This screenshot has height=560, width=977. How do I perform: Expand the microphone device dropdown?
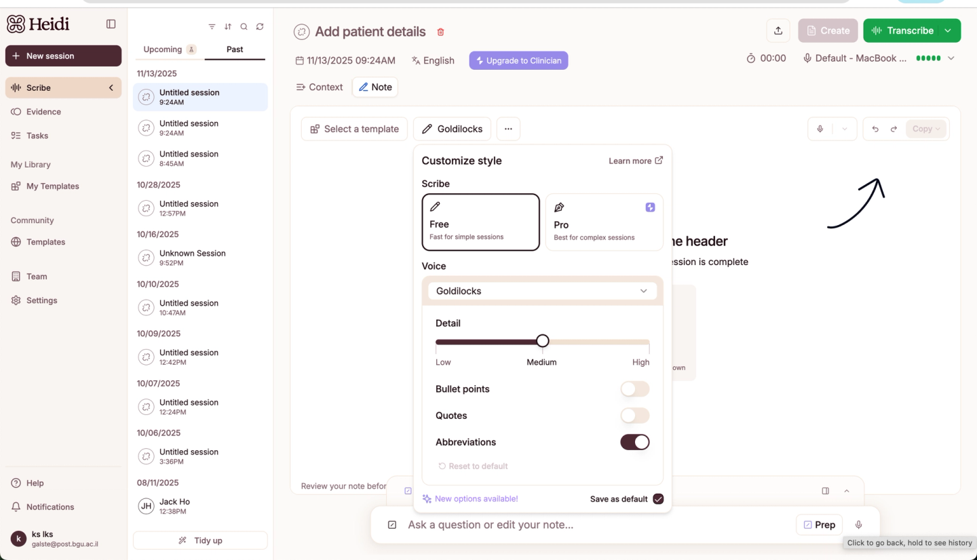pos(951,58)
